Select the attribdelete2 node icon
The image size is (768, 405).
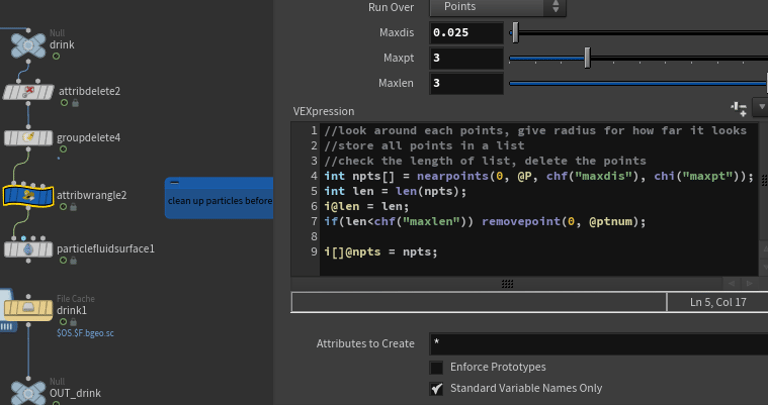[x=28, y=92]
